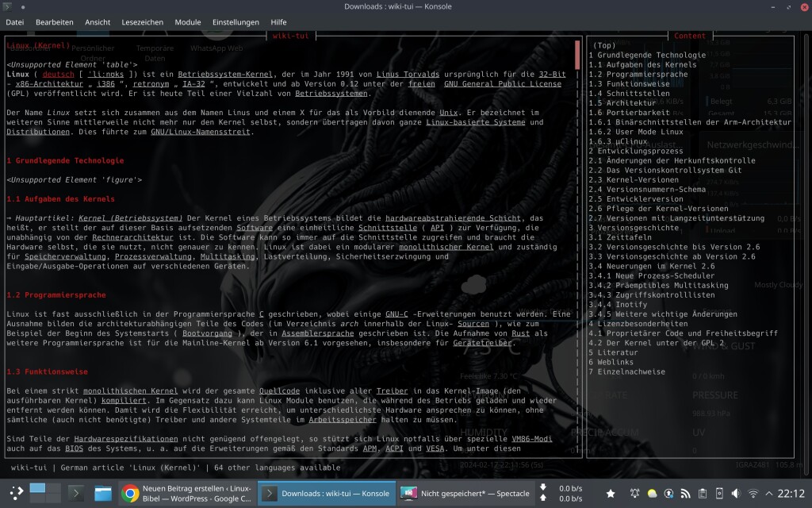Click the '1.3 Funktionsweise' article heading
Viewport: 812px width, 508px height.
(x=47, y=371)
